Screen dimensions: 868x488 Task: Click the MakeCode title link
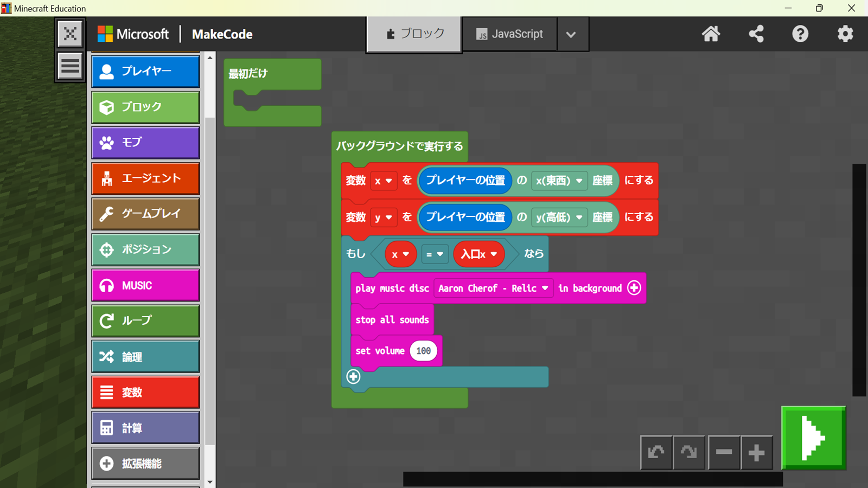(x=222, y=34)
